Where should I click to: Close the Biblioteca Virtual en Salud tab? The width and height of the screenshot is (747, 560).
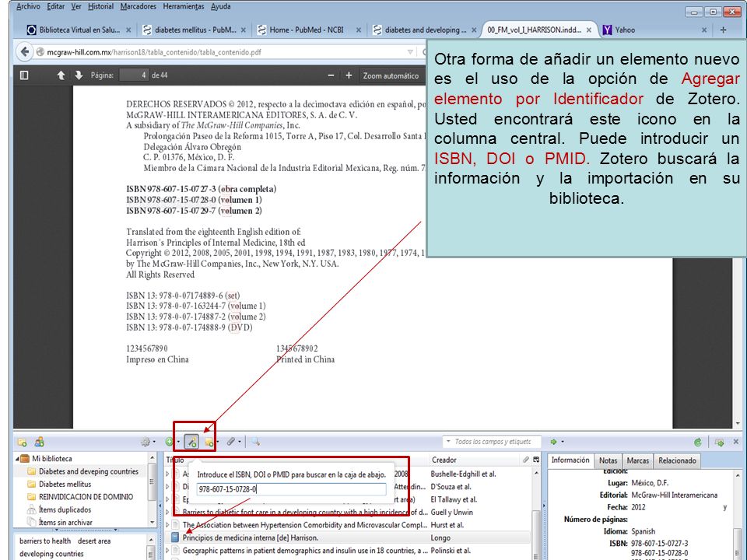click(x=128, y=30)
